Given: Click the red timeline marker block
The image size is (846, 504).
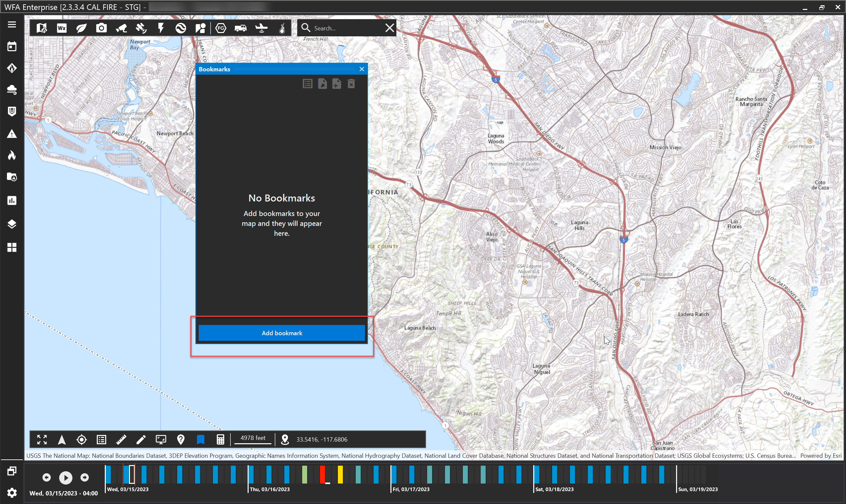Looking at the screenshot, I should (x=322, y=474).
